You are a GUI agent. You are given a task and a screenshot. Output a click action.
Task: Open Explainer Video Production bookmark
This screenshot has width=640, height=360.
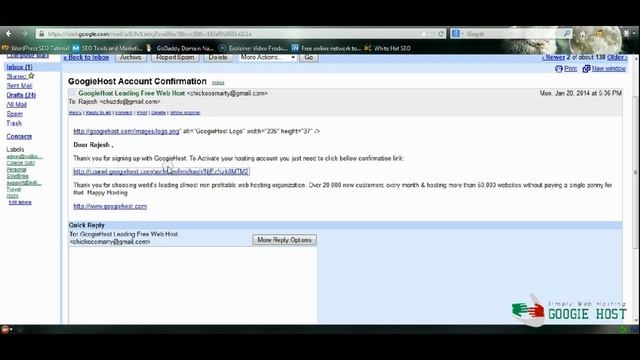pos(253,48)
